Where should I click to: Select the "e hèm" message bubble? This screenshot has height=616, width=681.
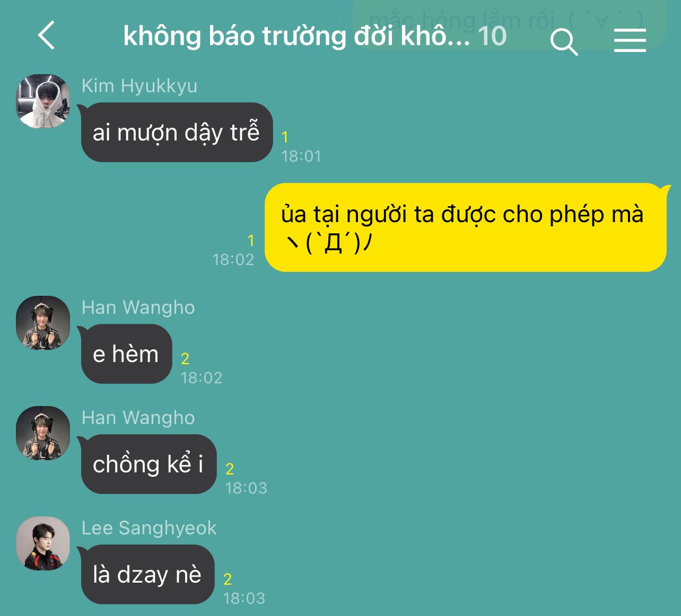click(126, 354)
